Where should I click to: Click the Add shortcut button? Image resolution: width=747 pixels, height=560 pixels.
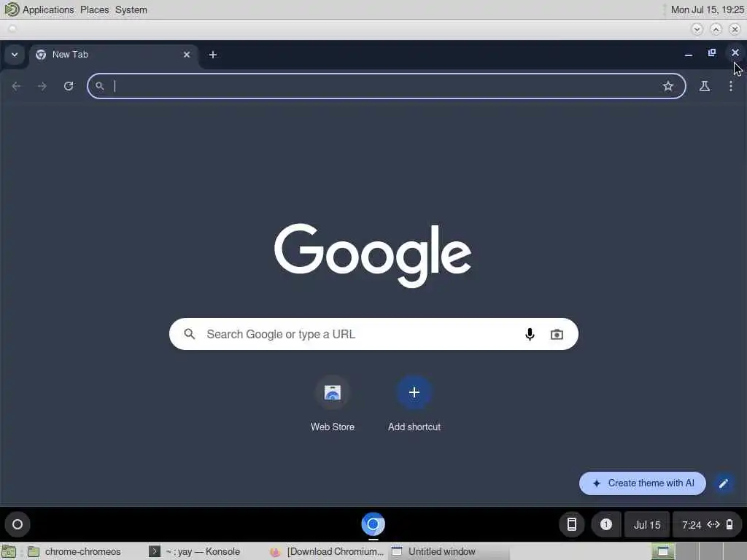click(x=414, y=404)
